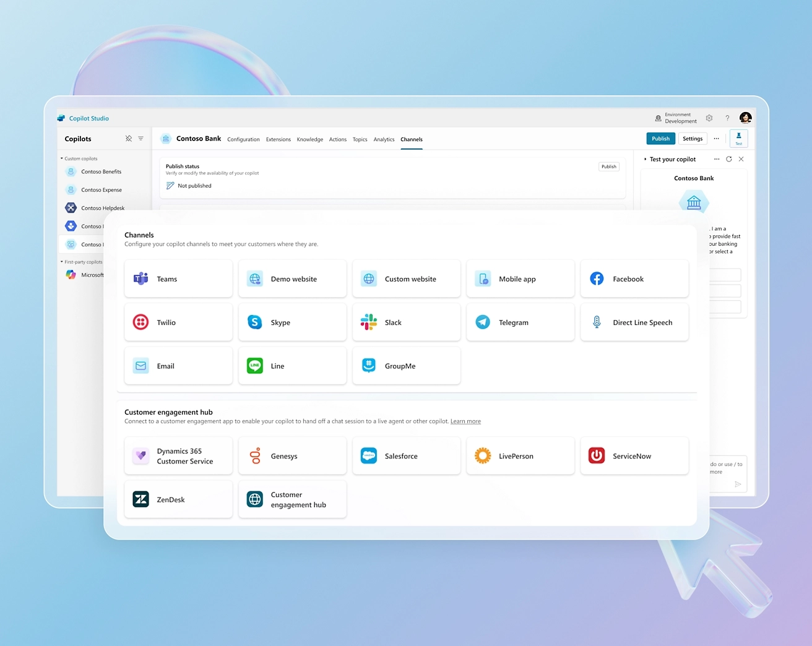The height and width of the screenshot is (646, 812).
Task: Open the LivePerson engagement hub
Action: (520, 456)
